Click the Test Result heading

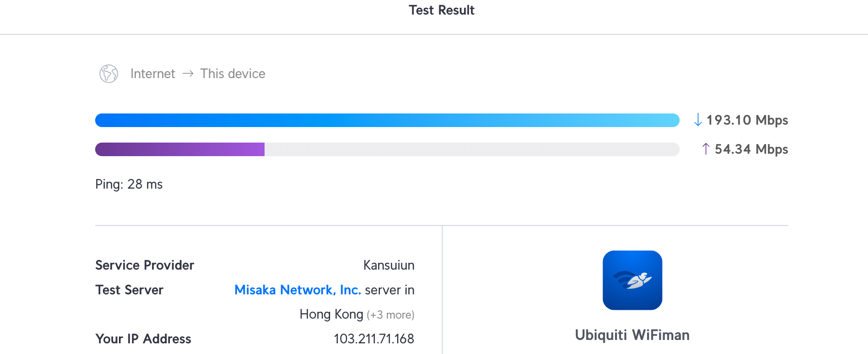coord(441,10)
